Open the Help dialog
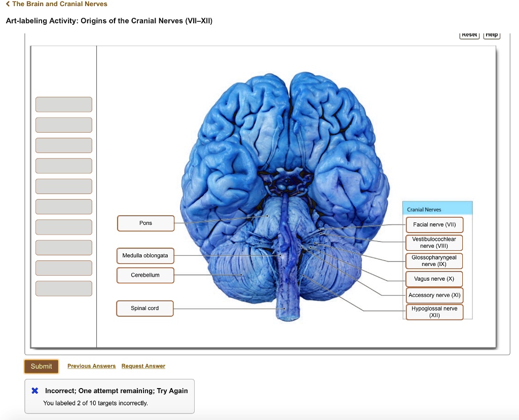 click(x=491, y=34)
